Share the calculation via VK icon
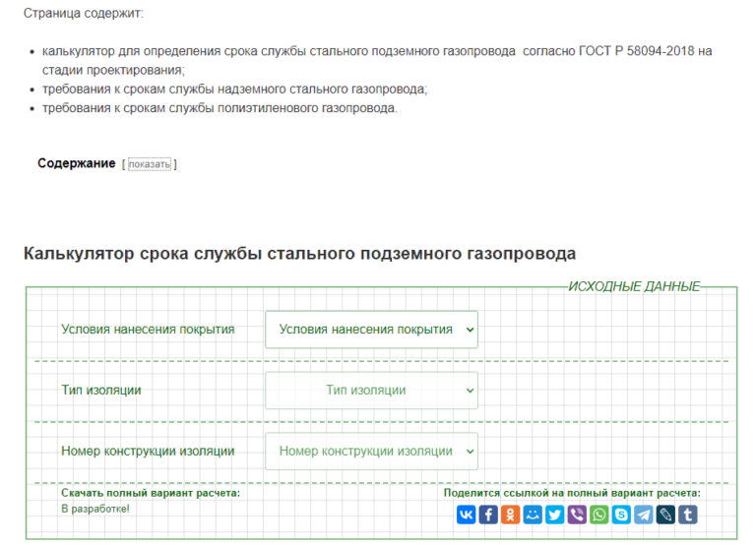756x547 pixels. click(x=467, y=515)
